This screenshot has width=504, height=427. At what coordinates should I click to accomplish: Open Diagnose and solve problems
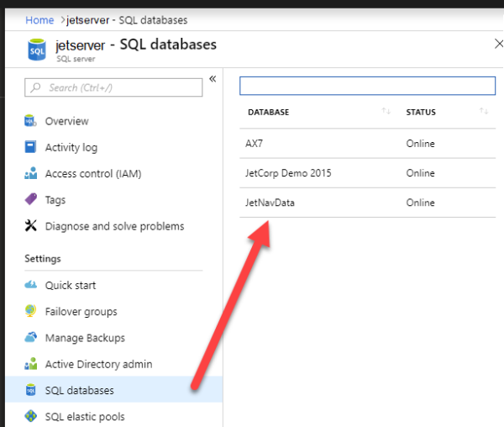tap(115, 226)
